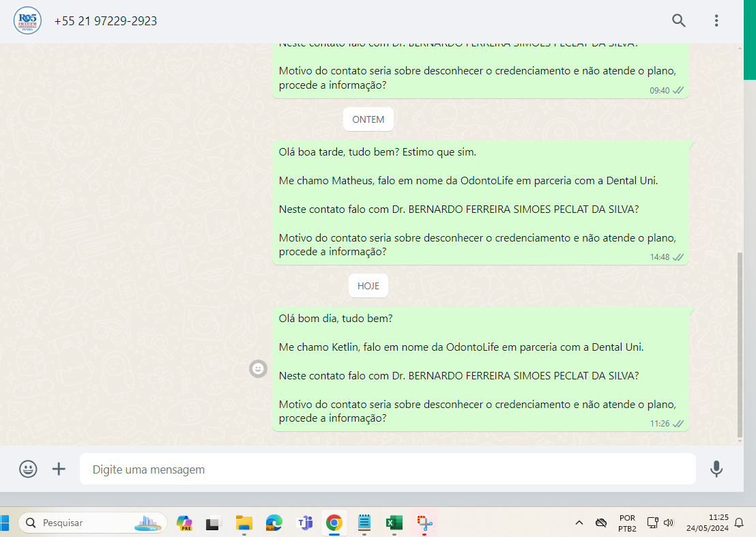
Task: Open the contact profile picture
Action: (27, 20)
